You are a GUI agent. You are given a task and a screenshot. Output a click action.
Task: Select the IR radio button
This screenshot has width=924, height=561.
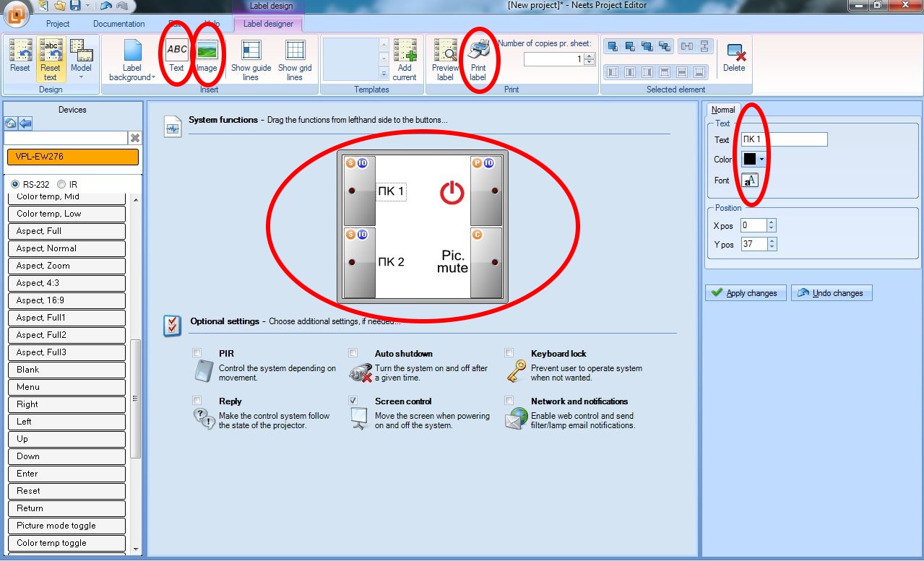pyautogui.click(x=61, y=185)
